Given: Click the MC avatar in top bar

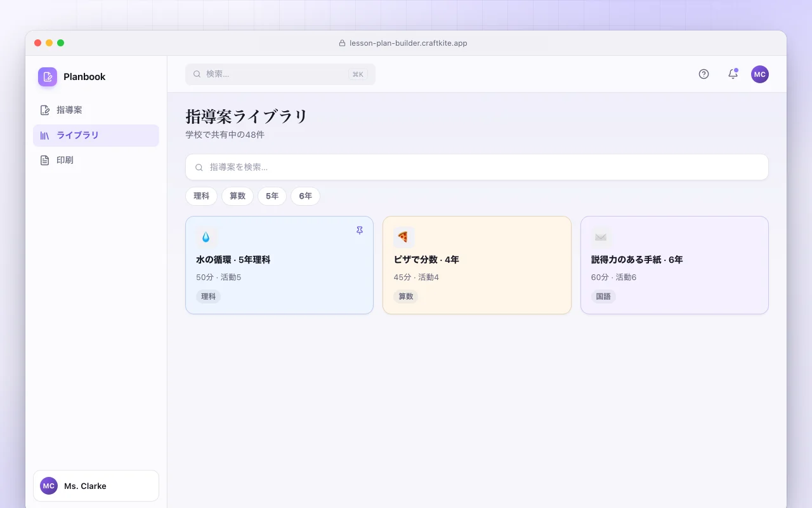Looking at the screenshot, I should pos(760,74).
